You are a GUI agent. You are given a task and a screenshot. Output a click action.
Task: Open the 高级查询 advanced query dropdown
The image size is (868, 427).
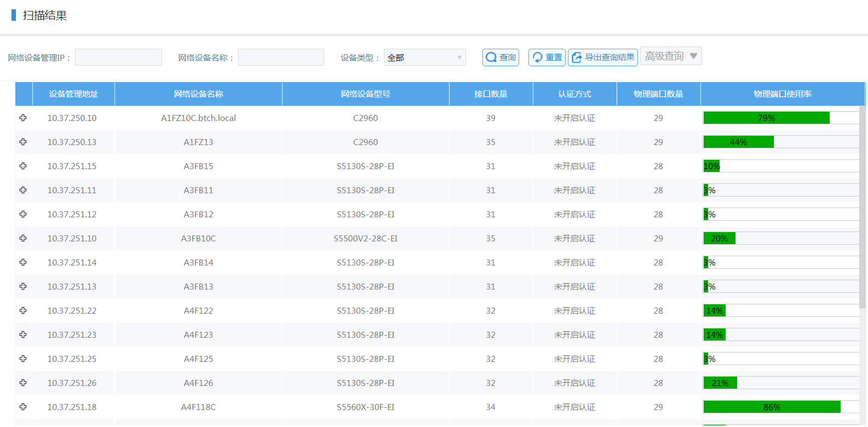[x=671, y=56]
